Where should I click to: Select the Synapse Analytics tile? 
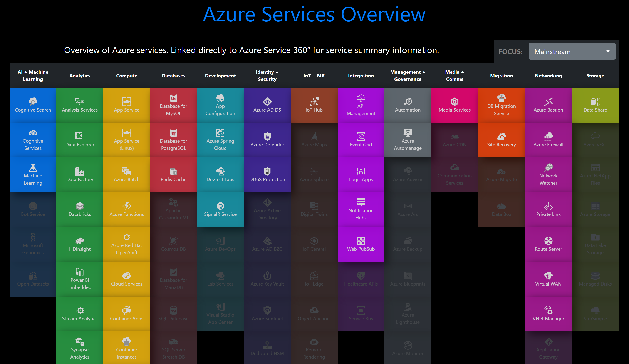tap(80, 348)
